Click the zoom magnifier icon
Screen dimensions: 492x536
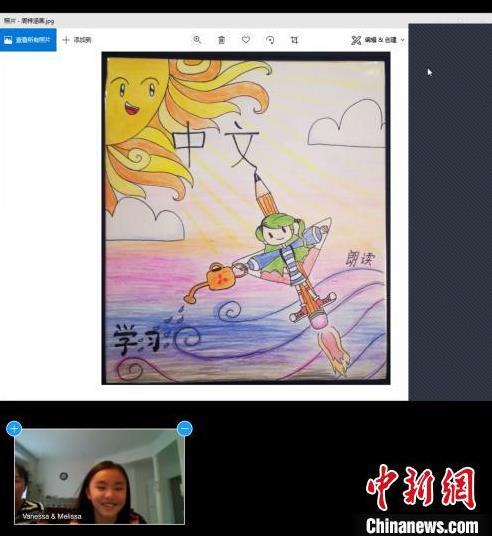197,40
